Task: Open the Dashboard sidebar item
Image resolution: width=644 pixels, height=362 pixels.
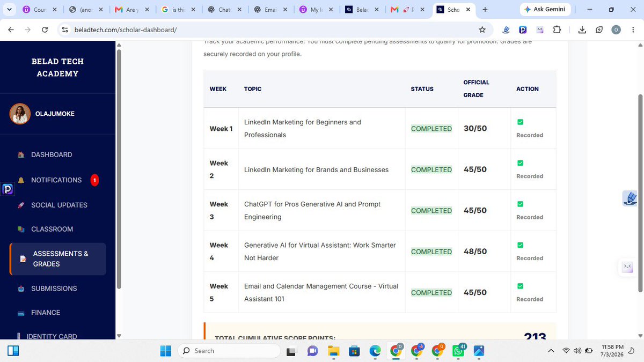Action: pos(52,154)
